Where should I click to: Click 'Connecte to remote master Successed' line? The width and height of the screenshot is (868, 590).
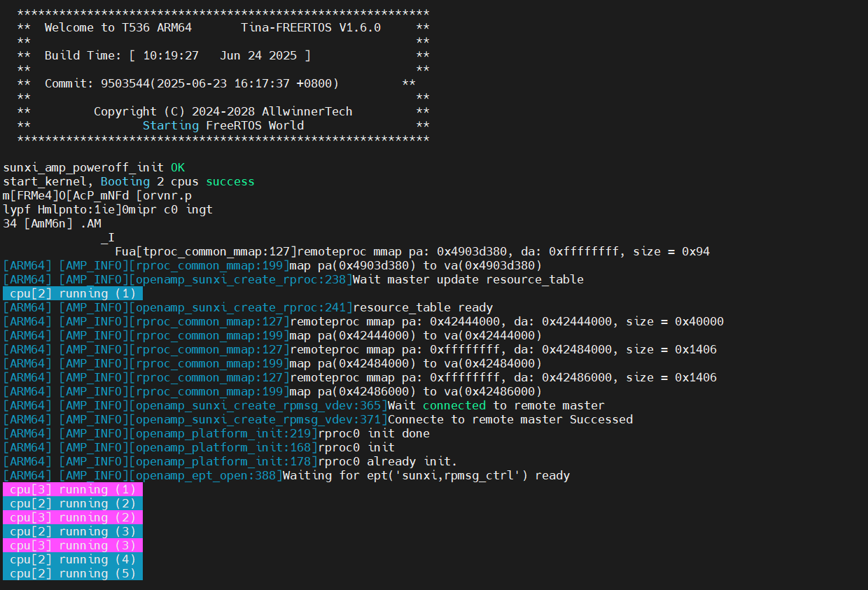pyautogui.click(x=318, y=419)
